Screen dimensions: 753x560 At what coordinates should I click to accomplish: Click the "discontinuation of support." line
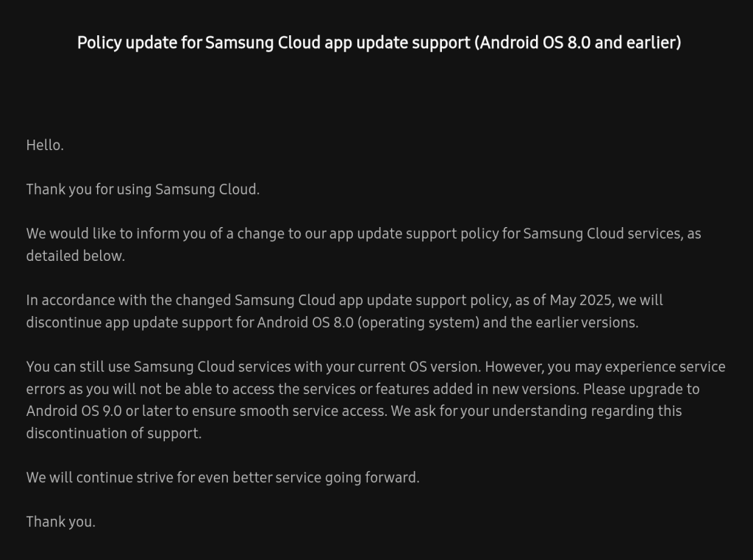114,434
